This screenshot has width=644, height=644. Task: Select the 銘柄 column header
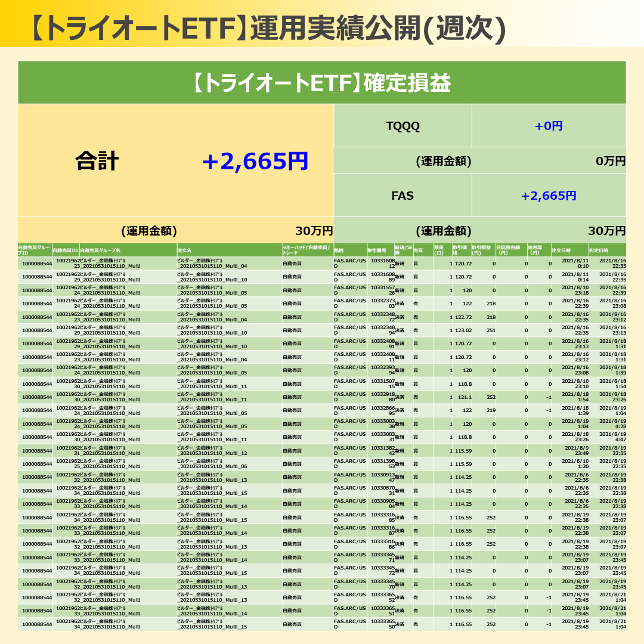click(339, 250)
